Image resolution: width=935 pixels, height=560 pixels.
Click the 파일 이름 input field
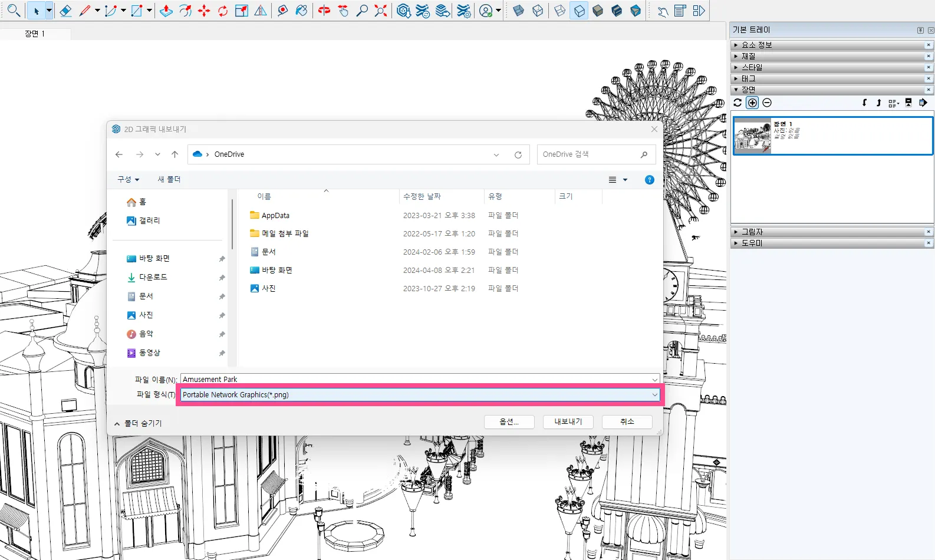tap(413, 379)
